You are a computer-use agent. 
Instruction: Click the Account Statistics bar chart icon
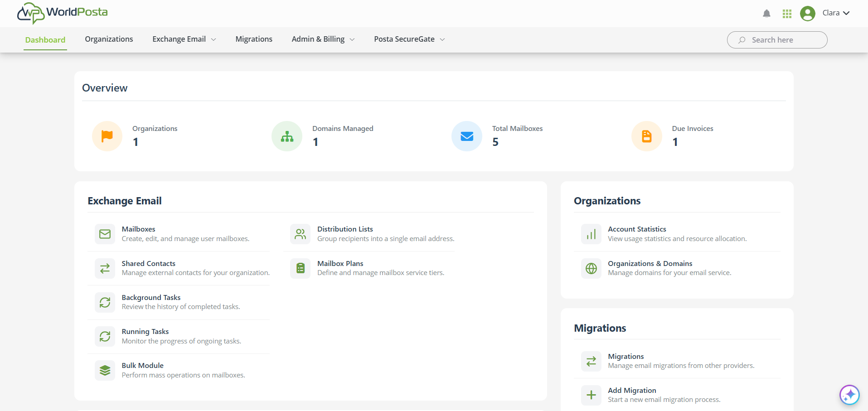591,234
